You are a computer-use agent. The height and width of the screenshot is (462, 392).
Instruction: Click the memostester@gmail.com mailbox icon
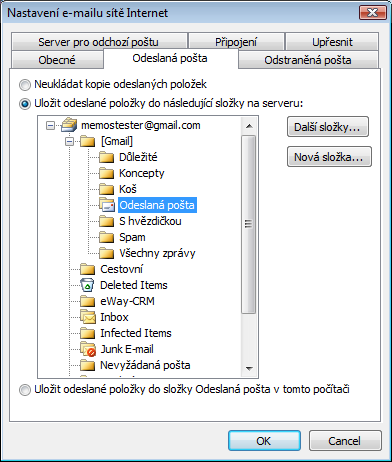click(69, 125)
